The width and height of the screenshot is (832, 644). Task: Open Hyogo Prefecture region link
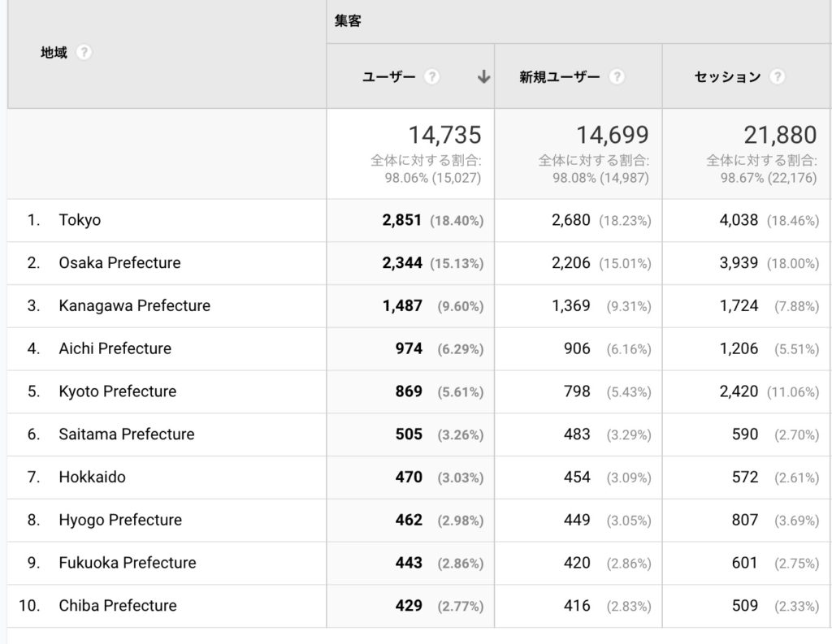pyautogui.click(x=120, y=520)
